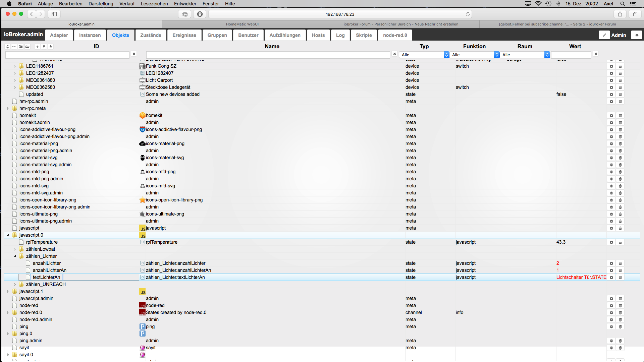The image size is (644, 362).
Task: Open the Hosts tab
Action: pyautogui.click(x=318, y=35)
